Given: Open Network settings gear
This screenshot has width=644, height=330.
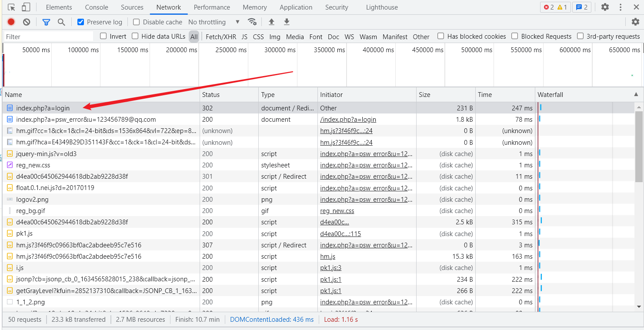Looking at the screenshot, I should [635, 22].
